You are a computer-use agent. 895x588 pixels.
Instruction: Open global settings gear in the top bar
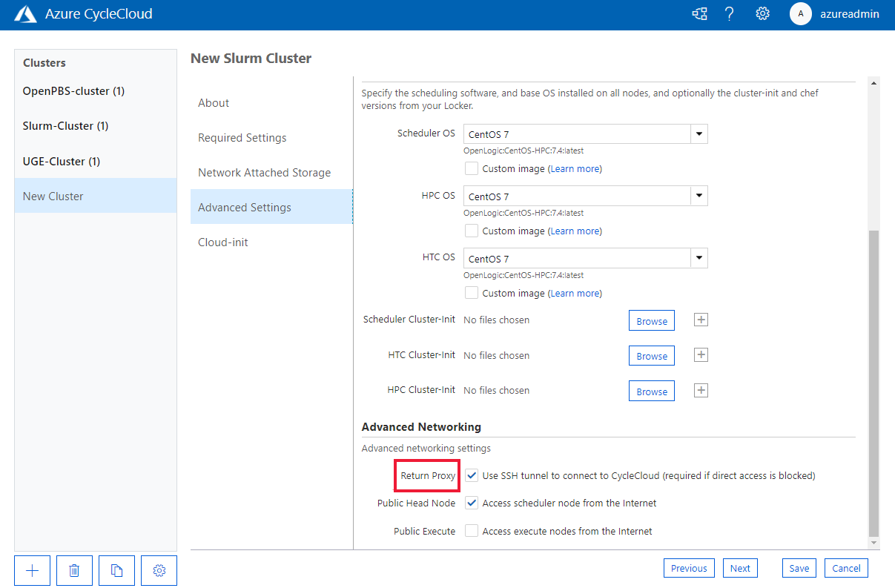click(x=762, y=13)
